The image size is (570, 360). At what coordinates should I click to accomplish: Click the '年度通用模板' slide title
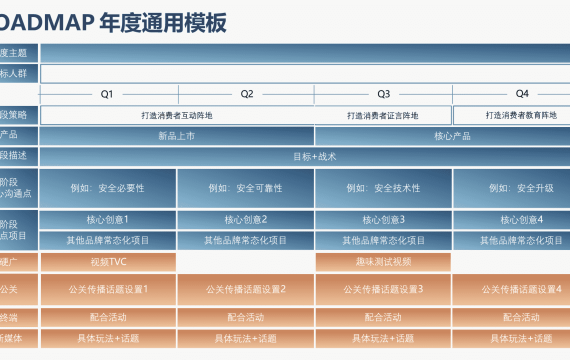(162, 23)
